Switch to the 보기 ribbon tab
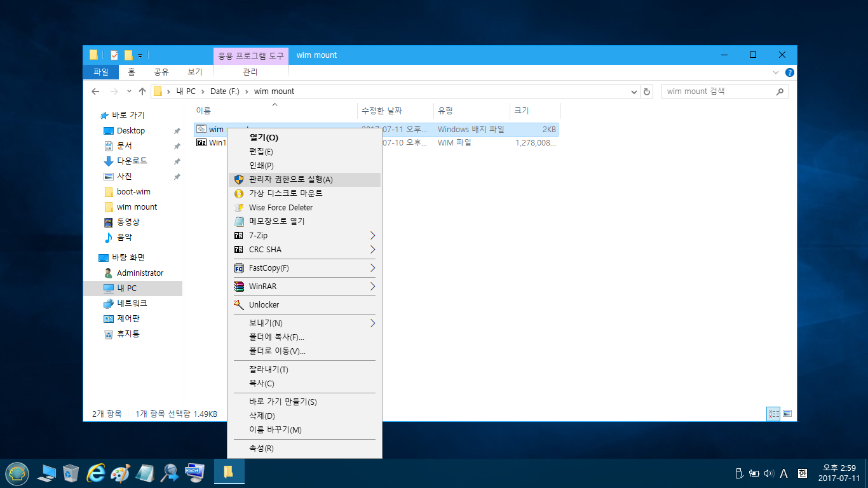The width and height of the screenshot is (868, 488). [195, 72]
